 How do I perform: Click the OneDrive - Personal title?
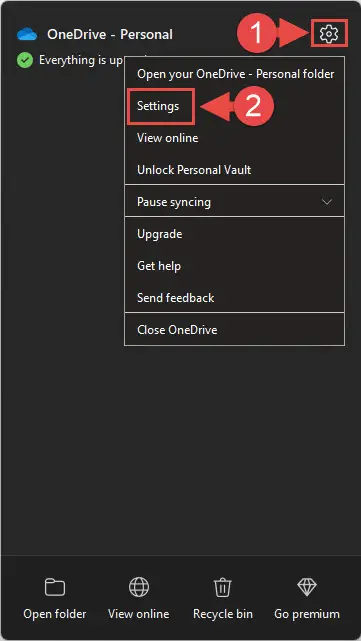[110, 34]
